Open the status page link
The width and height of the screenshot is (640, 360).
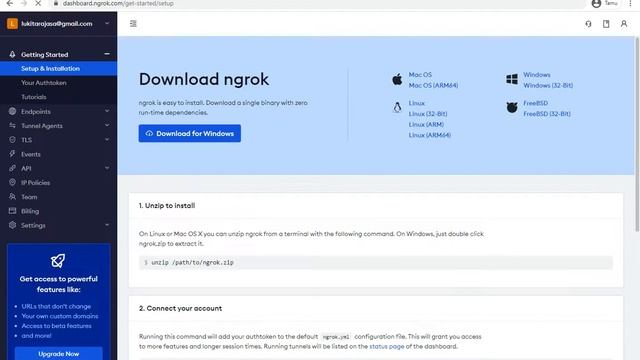[387, 347]
